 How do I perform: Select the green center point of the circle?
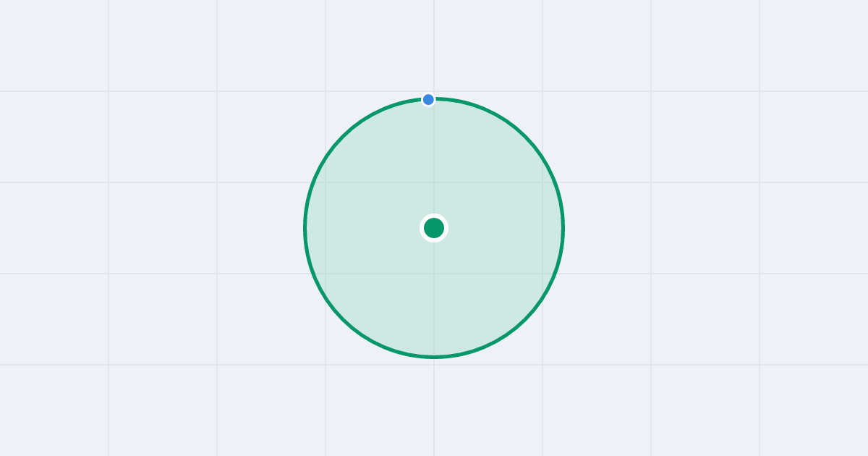coord(434,228)
